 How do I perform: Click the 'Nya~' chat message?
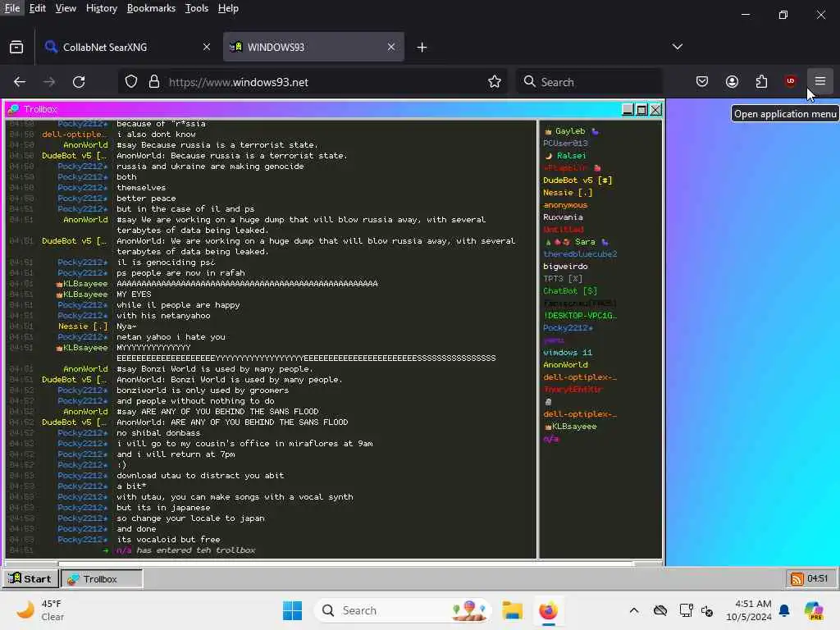tap(126, 326)
